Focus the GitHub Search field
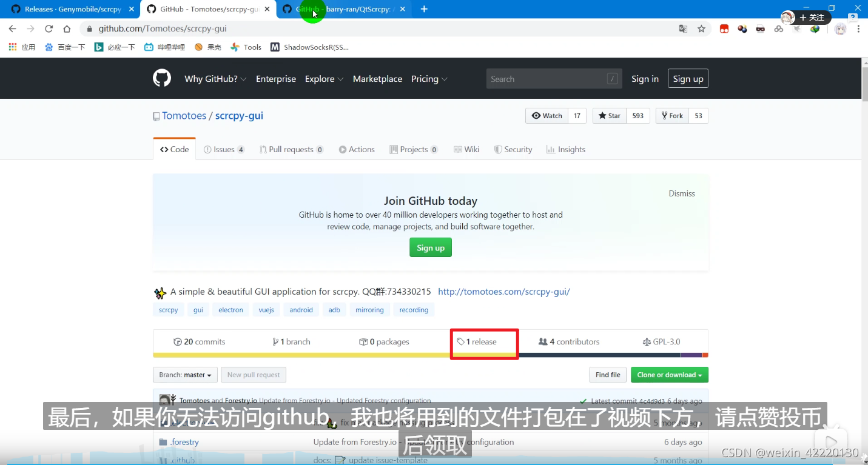The width and height of the screenshot is (868, 465). 554,79
